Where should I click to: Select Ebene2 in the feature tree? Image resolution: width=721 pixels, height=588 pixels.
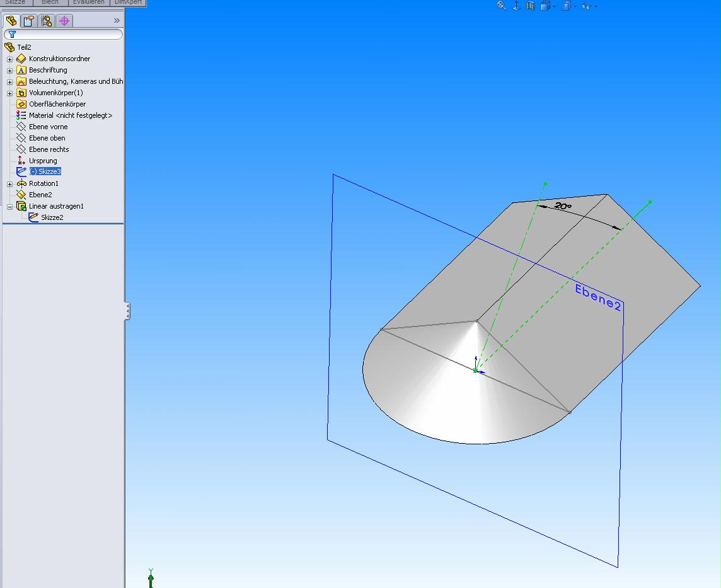[40, 195]
